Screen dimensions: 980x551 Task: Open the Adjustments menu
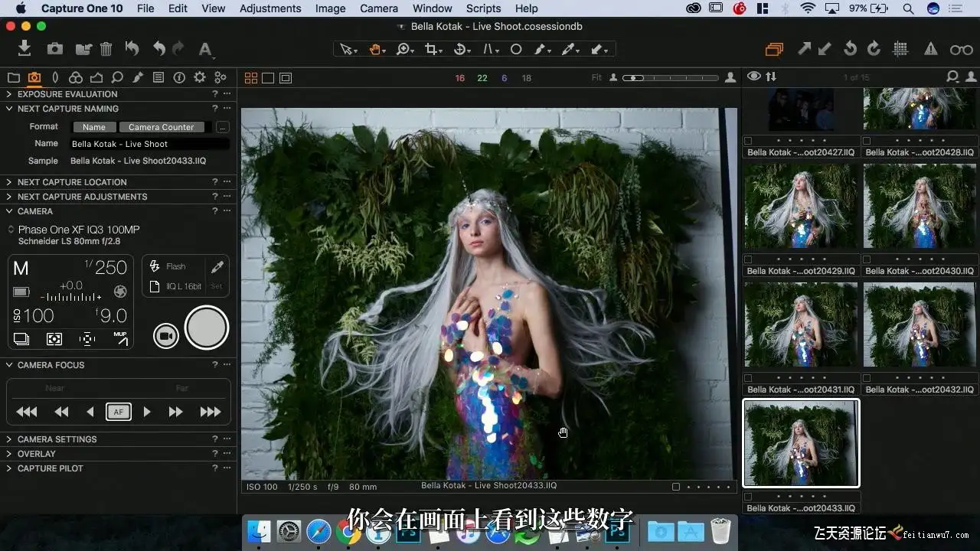point(270,8)
